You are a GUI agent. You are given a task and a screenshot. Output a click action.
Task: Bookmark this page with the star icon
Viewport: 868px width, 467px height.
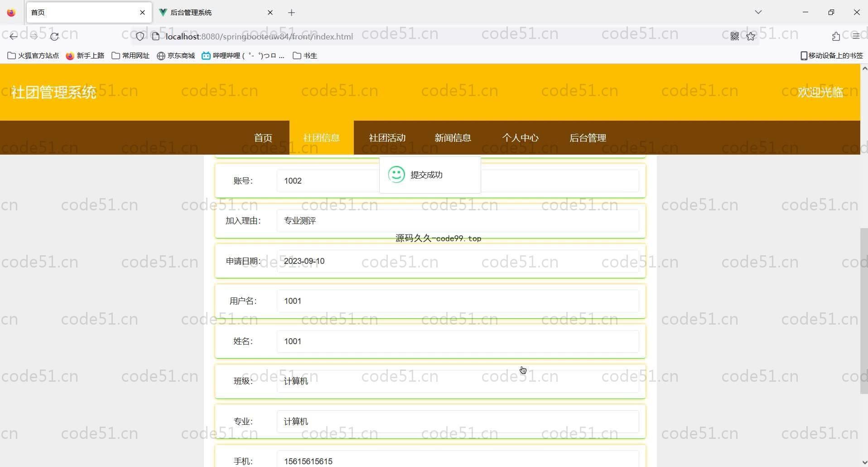pos(751,36)
